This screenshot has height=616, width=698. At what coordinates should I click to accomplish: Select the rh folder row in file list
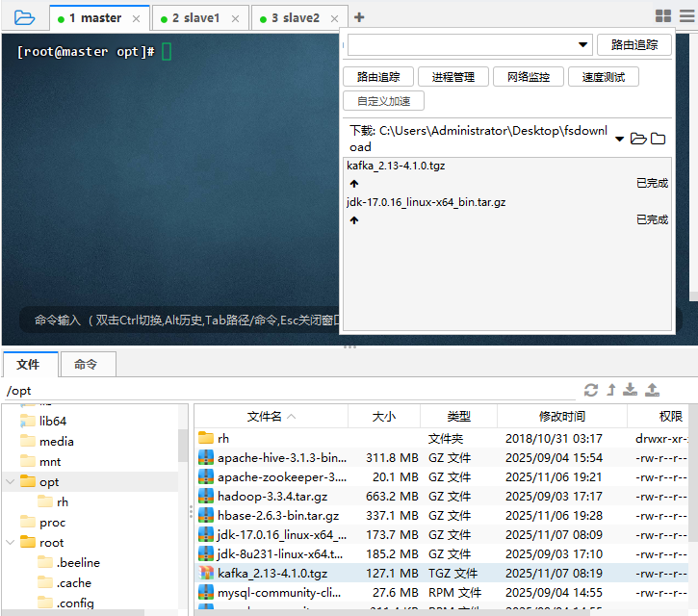[x=442, y=438]
